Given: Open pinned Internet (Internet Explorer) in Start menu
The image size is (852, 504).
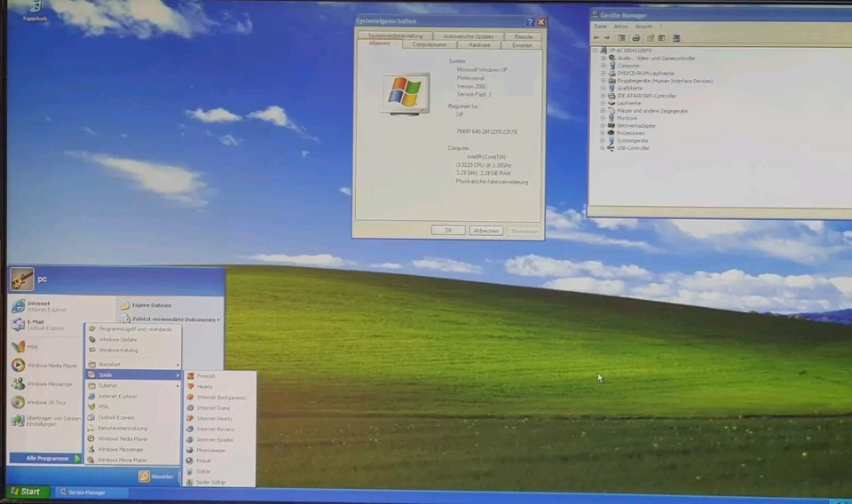Looking at the screenshot, I should coord(45,306).
